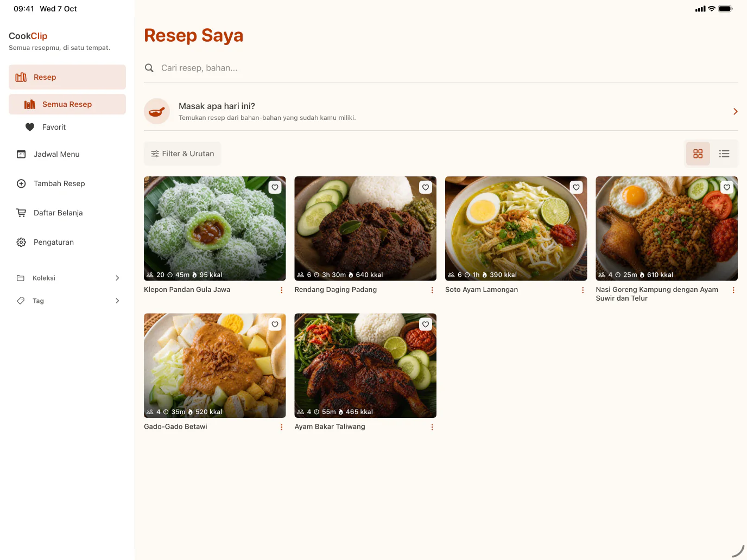Open the Soto Ayam Lamongan photo
This screenshot has width=747, height=560.
coord(516,228)
